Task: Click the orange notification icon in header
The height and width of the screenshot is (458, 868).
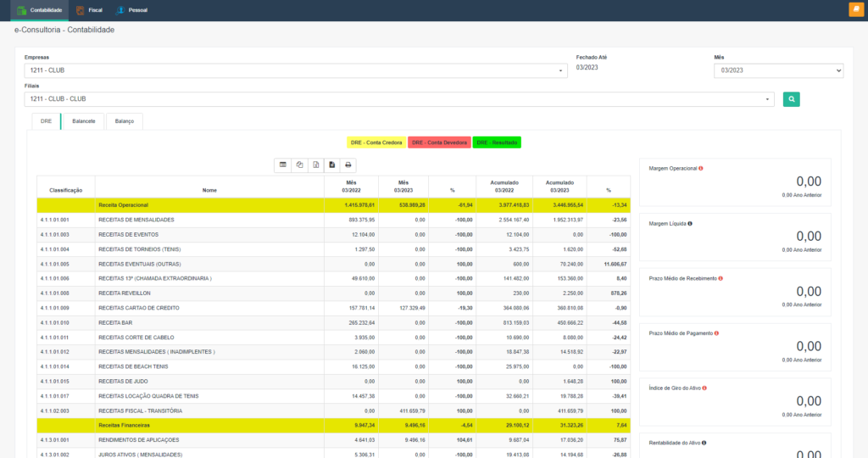Action: 856,9
